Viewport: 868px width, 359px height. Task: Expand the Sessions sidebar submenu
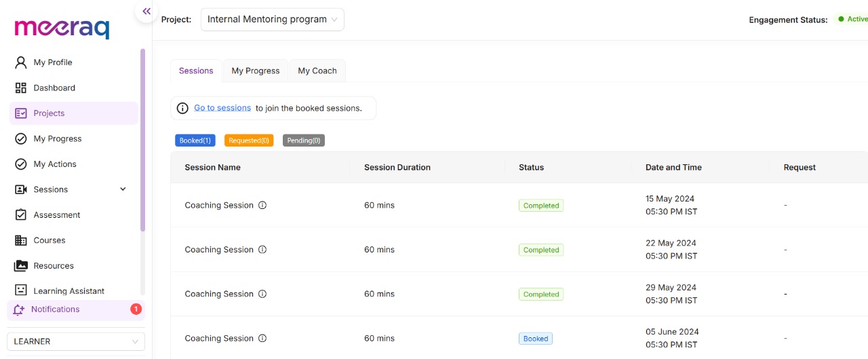(123, 189)
